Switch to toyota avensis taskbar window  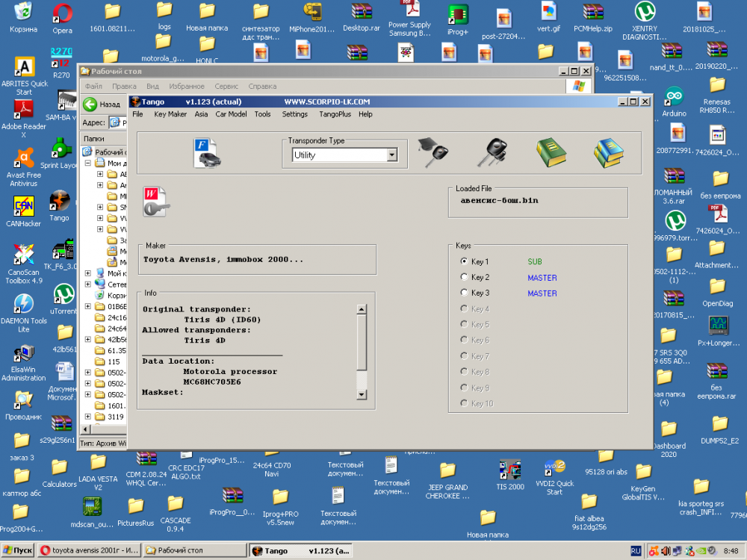pos(89,550)
